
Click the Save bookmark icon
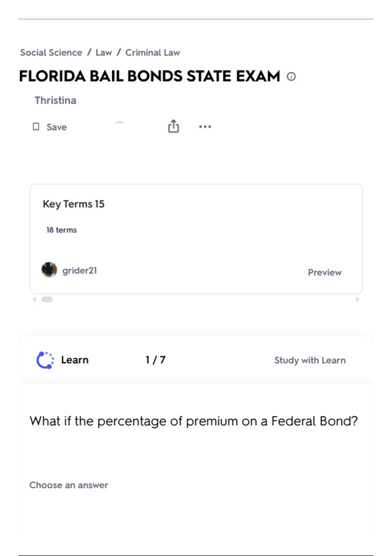[x=36, y=127]
